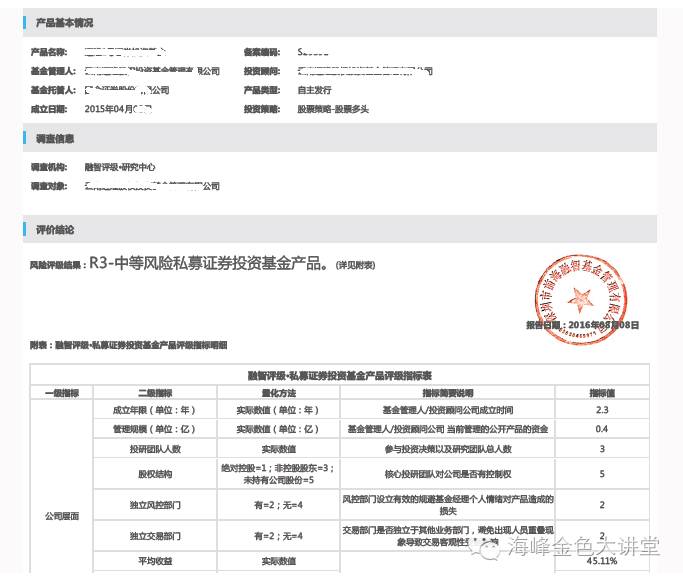This screenshot has width=683, height=580.
Task: Click the '平均收益' cell
Action: [x=155, y=561]
